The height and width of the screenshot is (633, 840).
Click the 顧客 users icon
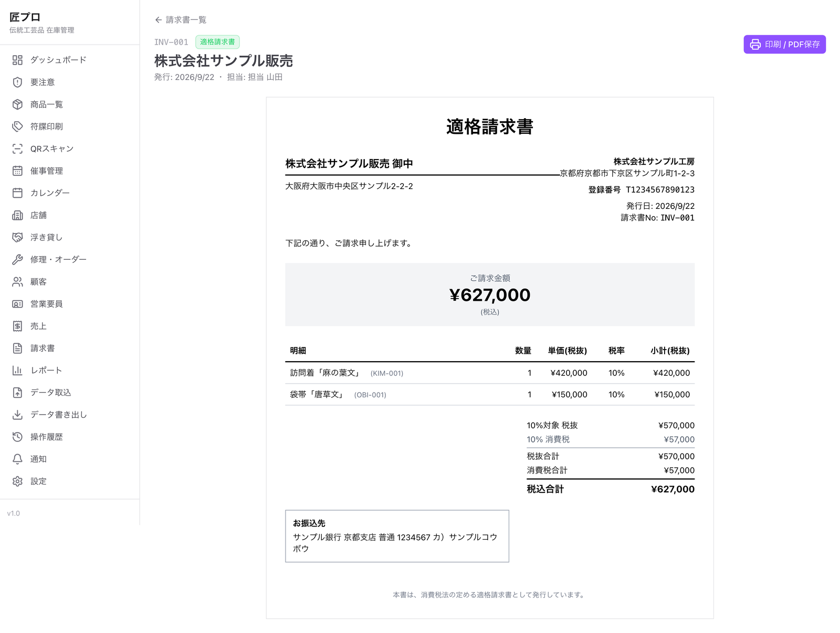tap(17, 282)
